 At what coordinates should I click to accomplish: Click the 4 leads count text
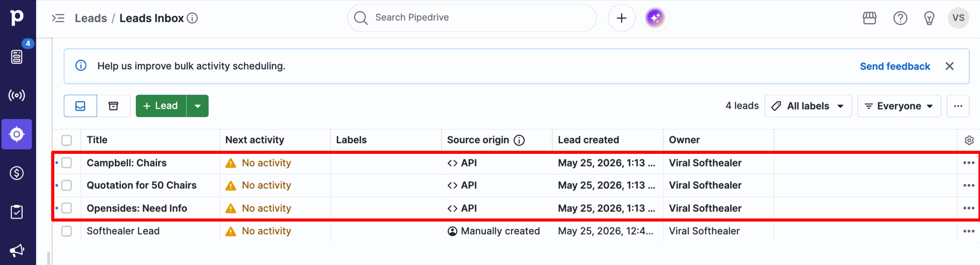[742, 105]
